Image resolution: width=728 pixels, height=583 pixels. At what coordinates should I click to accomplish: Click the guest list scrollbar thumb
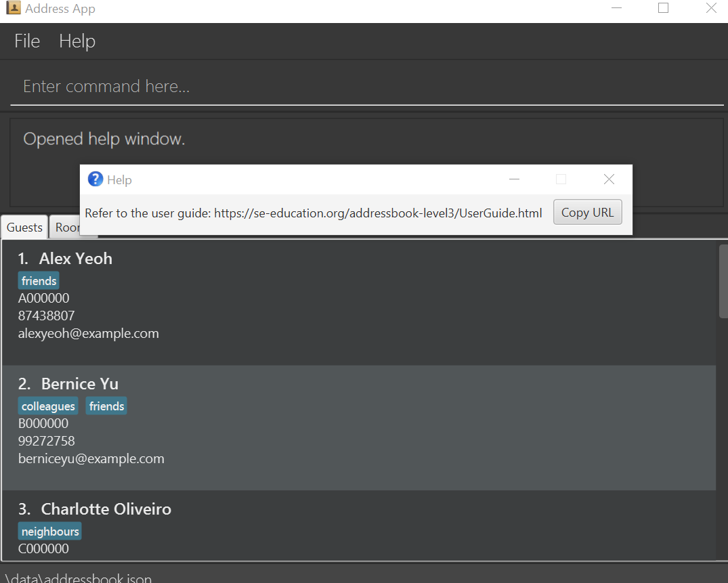[x=723, y=281]
